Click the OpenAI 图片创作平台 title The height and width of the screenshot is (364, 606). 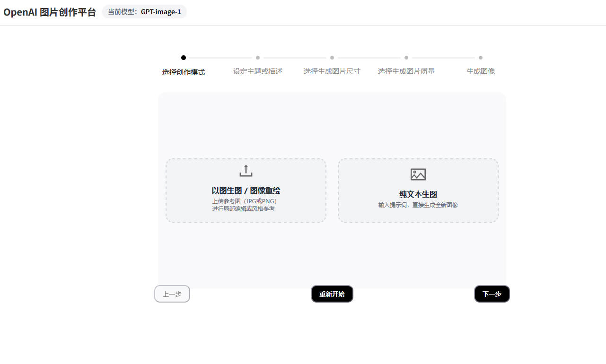[50, 12]
